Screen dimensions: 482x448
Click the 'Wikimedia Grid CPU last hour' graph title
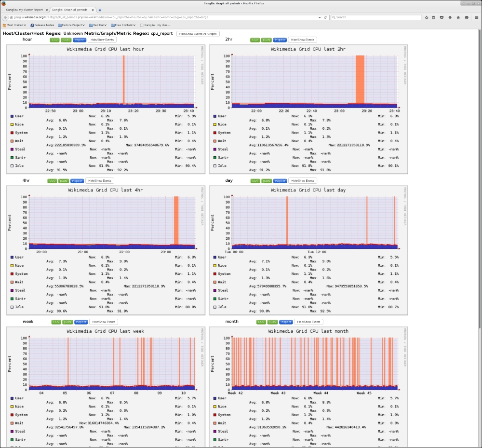click(106, 49)
